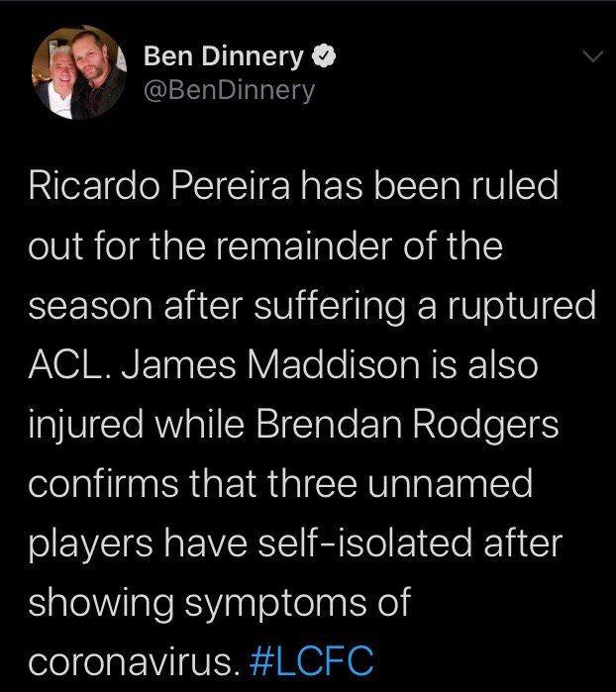Click the Ben Dinnery display name
Viewport: 616px width, 692px height.
(224, 58)
